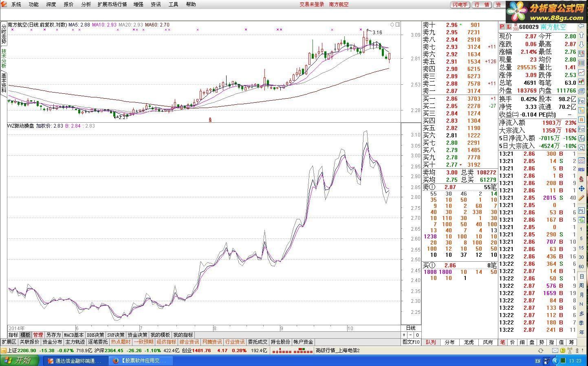588x366 pixels.
Task: Open the DDE决策 template
Action: click(95, 335)
